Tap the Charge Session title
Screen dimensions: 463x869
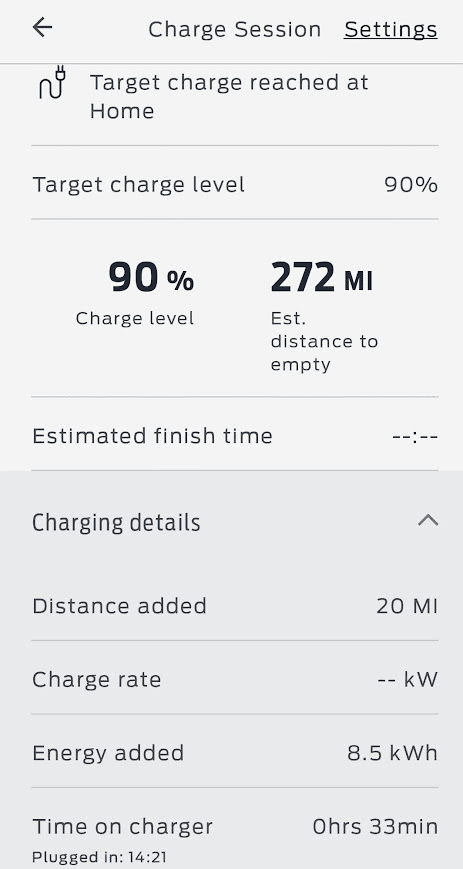click(x=235, y=29)
